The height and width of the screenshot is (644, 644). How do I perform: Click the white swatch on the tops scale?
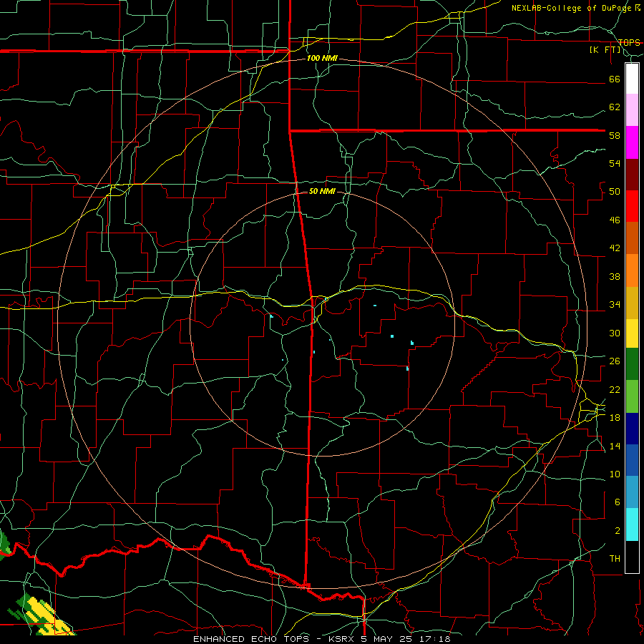click(x=632, y=79)
